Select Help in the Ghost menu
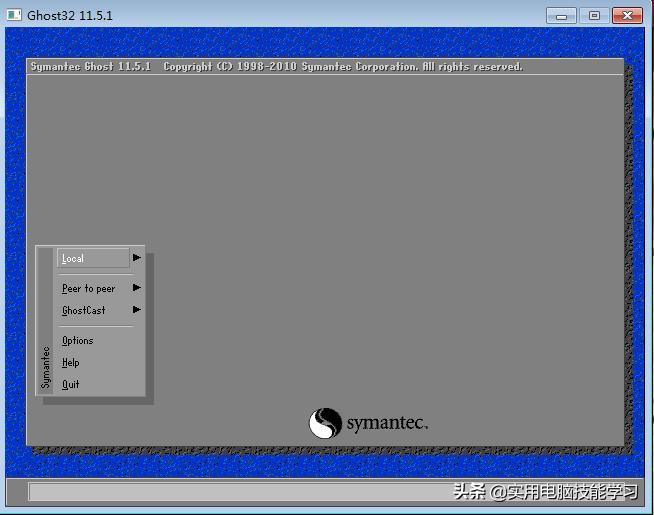Screen dimensions: 654x515 (x=70, y=362)
